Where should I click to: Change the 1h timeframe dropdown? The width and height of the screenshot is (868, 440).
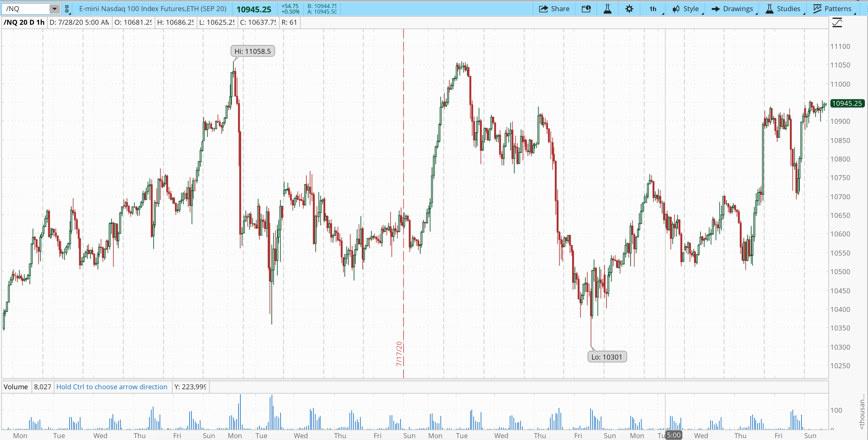654,9
